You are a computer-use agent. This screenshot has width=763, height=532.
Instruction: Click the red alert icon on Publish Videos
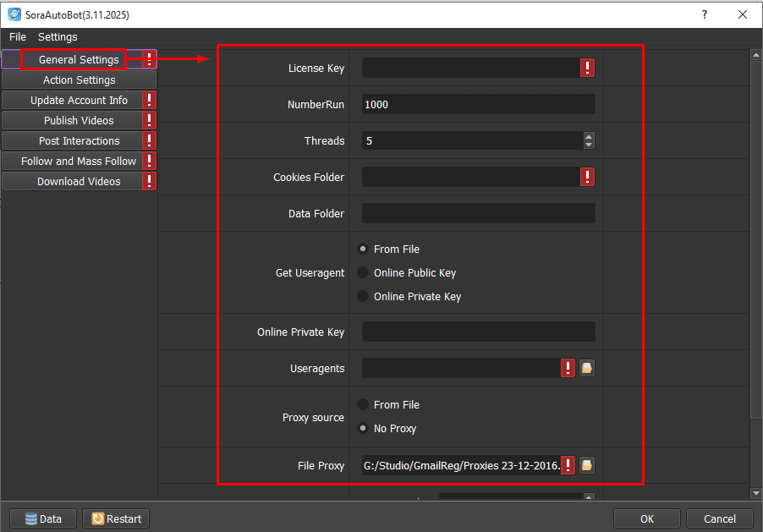click(x=150, y=121)
